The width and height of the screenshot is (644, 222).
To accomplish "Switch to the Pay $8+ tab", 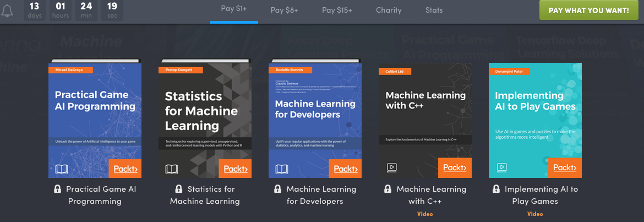I will pyautogui.click(x=283, y=10).
